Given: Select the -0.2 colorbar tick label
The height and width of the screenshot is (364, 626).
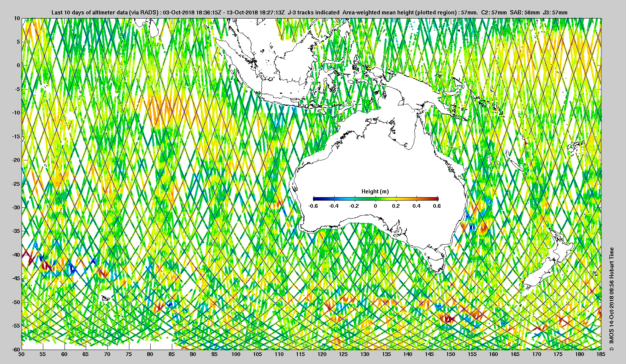Looking at the screenshot, I should (355, 206).
